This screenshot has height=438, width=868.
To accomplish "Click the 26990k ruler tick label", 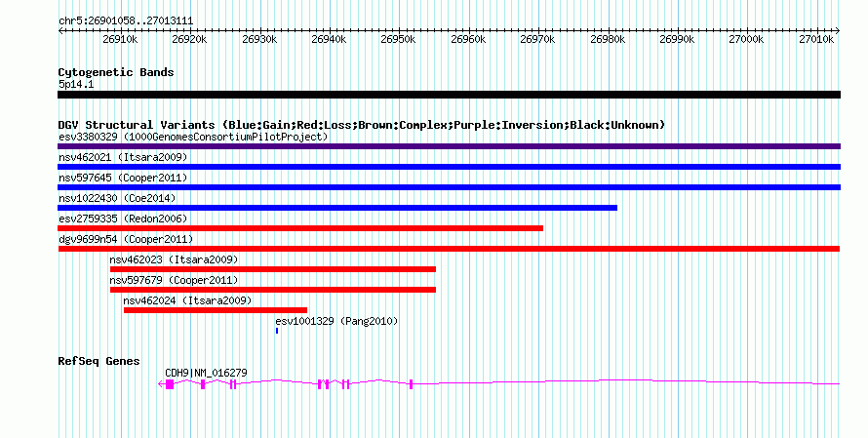I will pyautogui.click(x=677, y=39).
